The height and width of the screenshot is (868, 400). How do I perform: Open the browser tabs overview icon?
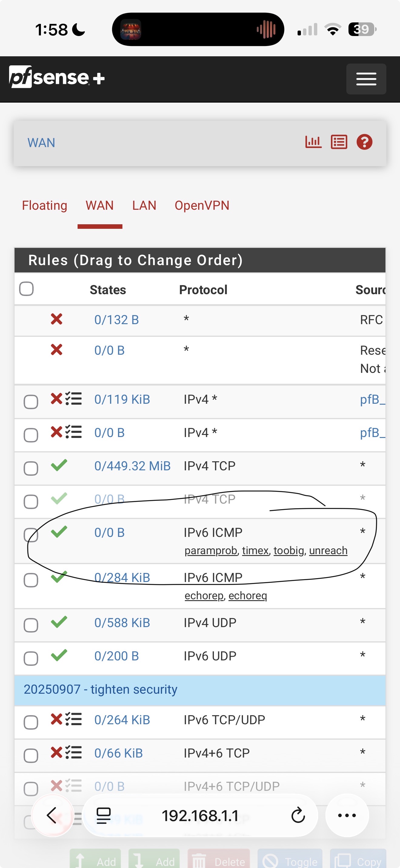coord(104,815)
